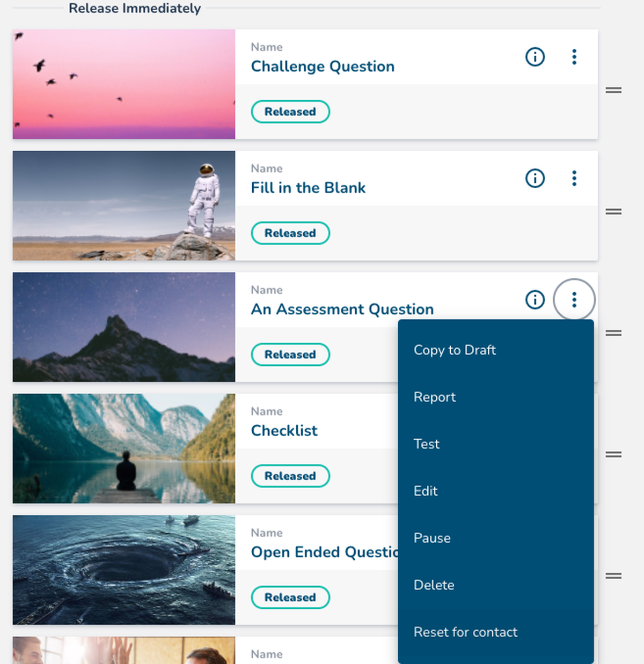Image resolution: width=644 pixels, height=664 pixels.
Task: Choose Pause from the context menu
Action: (496, 538)
